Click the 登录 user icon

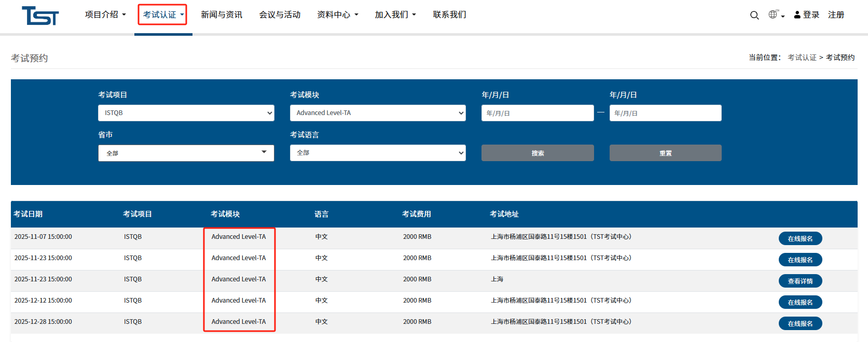(797, 15)
